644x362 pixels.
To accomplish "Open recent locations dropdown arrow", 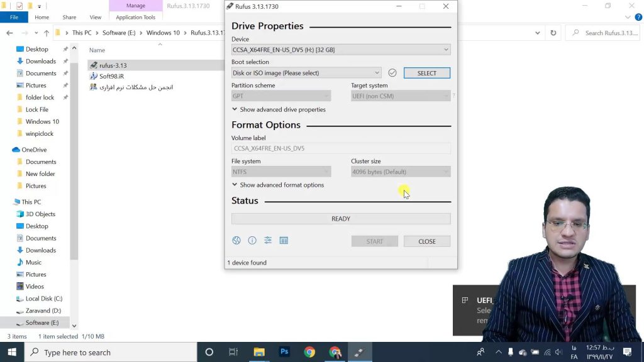I will pyautogui.click(x=36, y=33).
